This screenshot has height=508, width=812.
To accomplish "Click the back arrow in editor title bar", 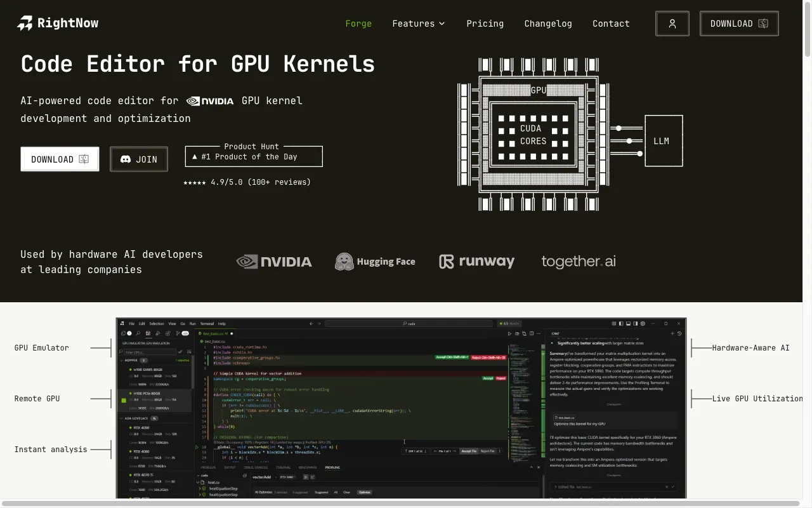I will click(311, 324).
